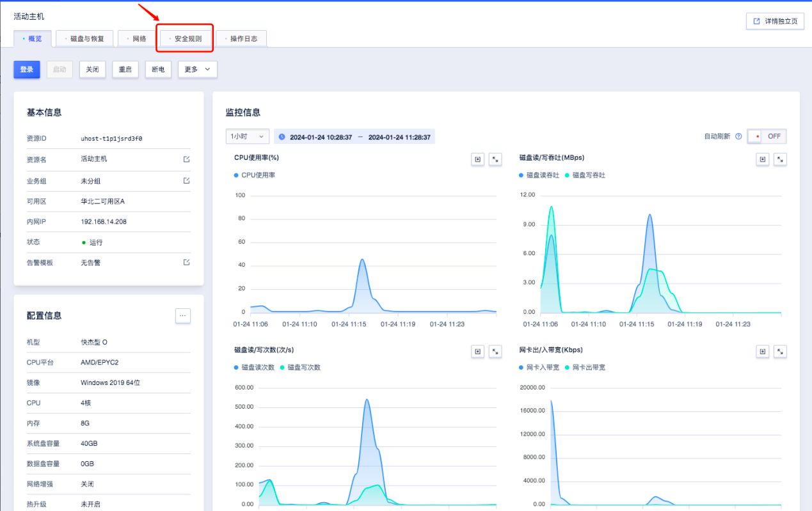Image resolution: width=812 pixels, height=511 pixels.
Task: Click the disabled 启动 button
Action: coord(60,69)
